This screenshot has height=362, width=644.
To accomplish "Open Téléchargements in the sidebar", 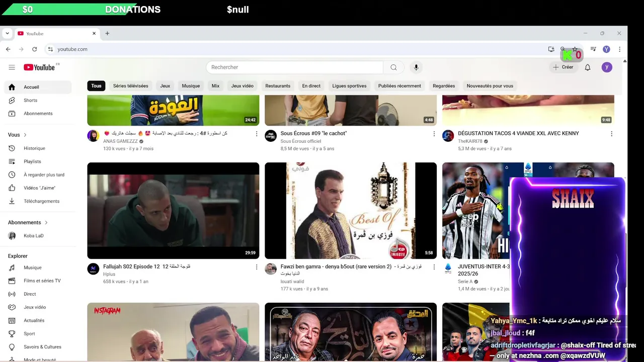I will tap(38, 201).
